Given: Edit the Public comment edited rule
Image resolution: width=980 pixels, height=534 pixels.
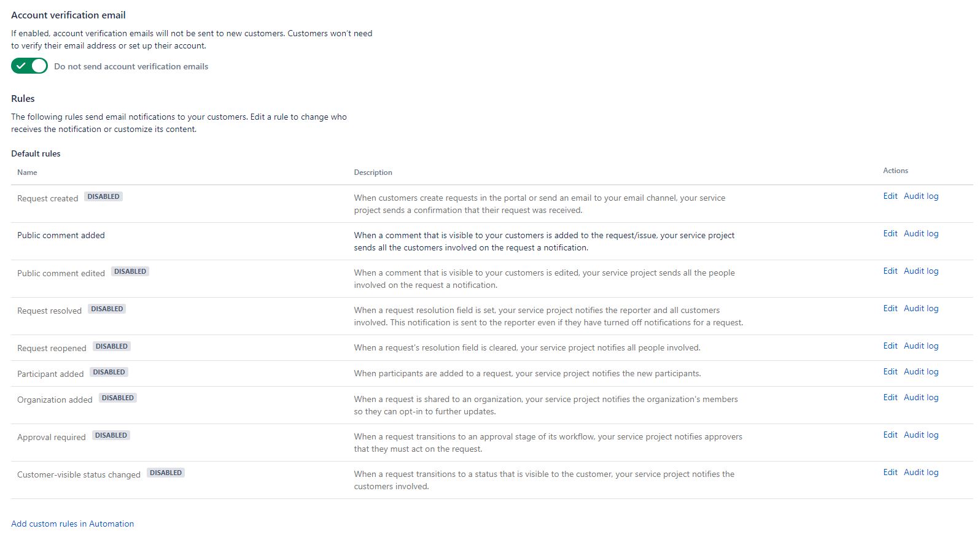Looking at the screenshot, I should (x=890, y=271).
